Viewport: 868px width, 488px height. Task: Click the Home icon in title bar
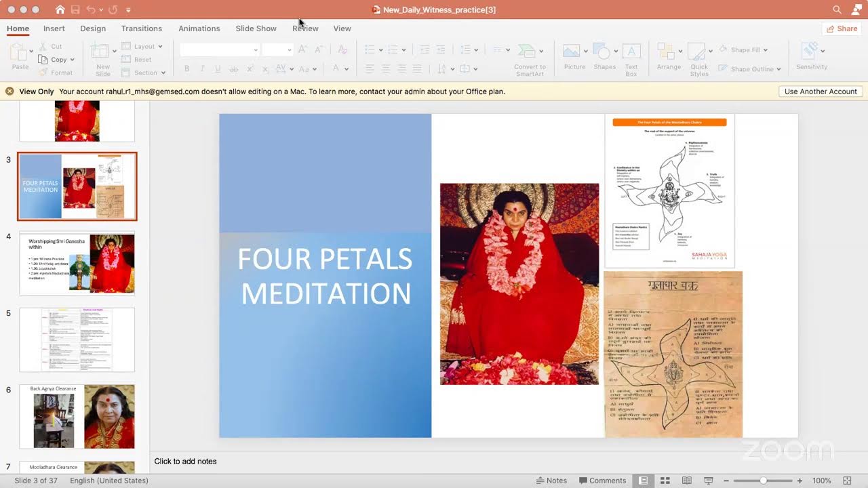tap(60, 9)
